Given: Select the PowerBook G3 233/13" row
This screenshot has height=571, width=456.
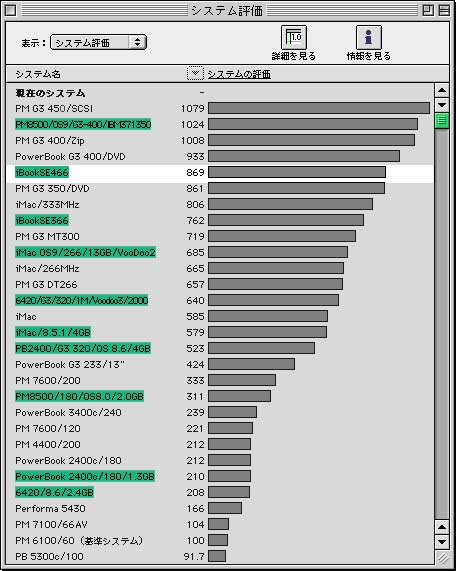Looking at the screenshot, I should 220,364.
